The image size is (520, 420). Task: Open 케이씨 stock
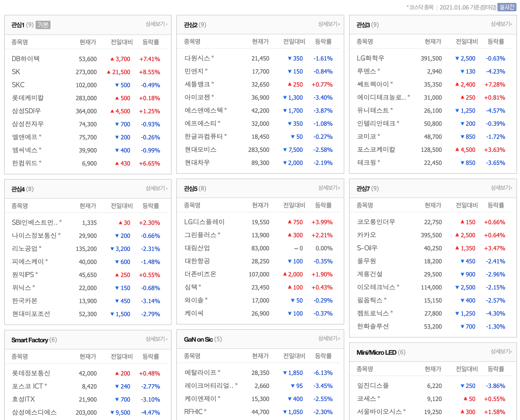(x=194, y=313)
